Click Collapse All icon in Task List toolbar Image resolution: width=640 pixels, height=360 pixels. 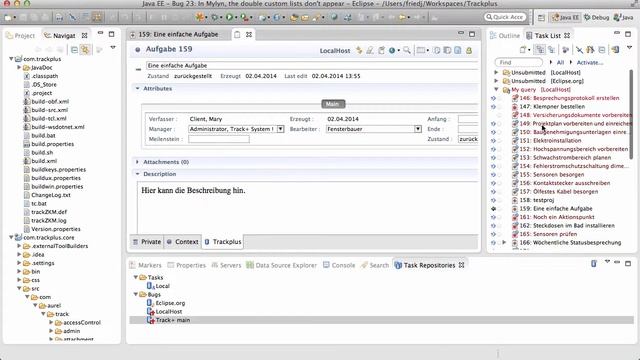(x=602, y=50)
